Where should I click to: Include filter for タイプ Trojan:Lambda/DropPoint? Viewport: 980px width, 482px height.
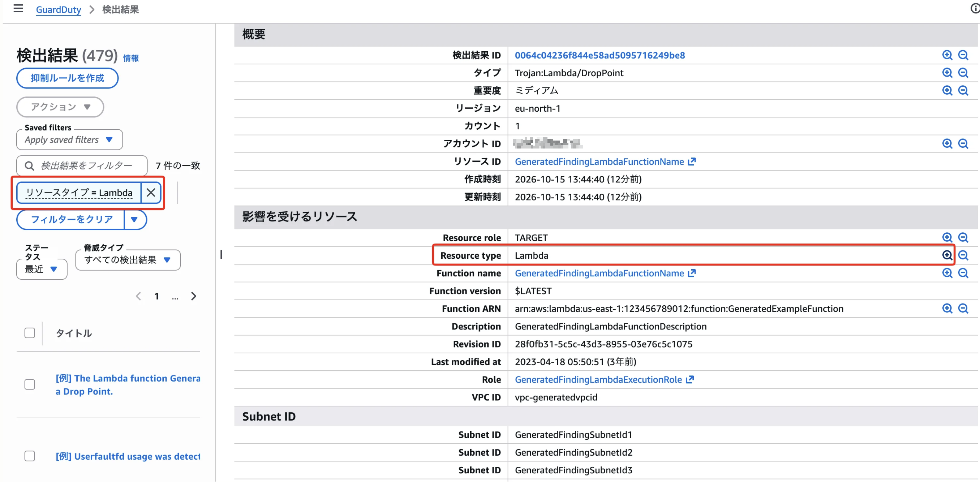pyautogui.click(x=947, y=73)
